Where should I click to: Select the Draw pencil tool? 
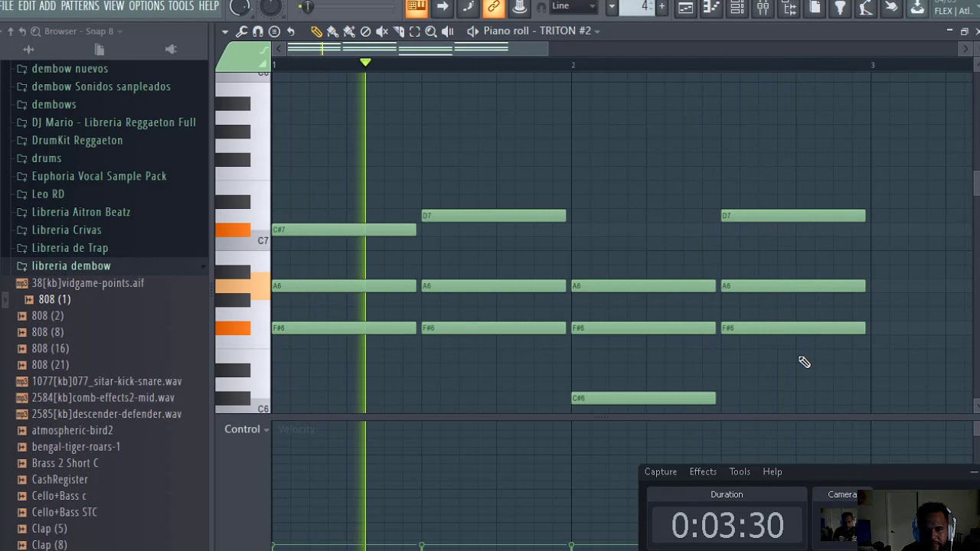(316, 31)
